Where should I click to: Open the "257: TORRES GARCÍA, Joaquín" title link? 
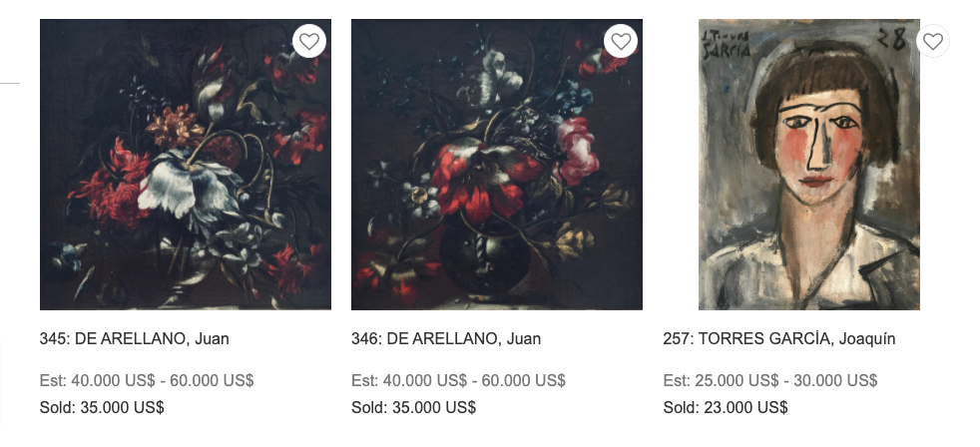point(778,339)
